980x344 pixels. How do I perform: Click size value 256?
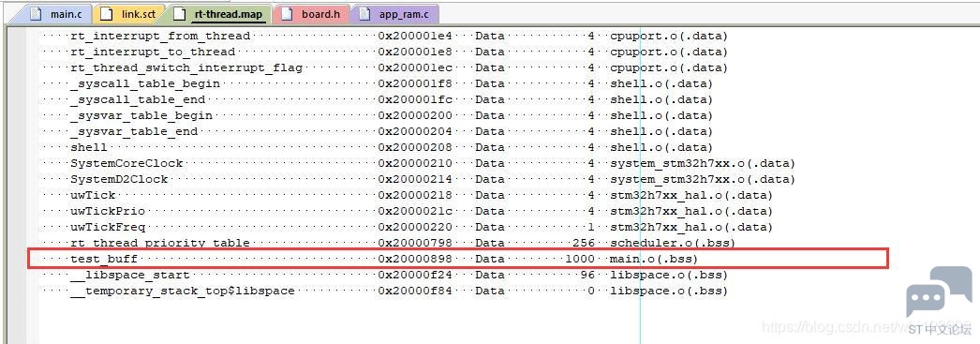[x=584, y=243]
